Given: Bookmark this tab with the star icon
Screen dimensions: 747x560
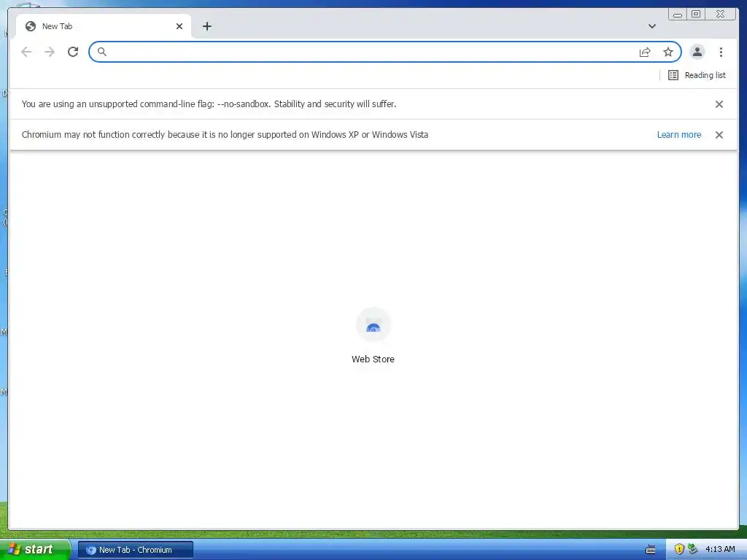Looking at the screenshot, I should click(668, 52).
